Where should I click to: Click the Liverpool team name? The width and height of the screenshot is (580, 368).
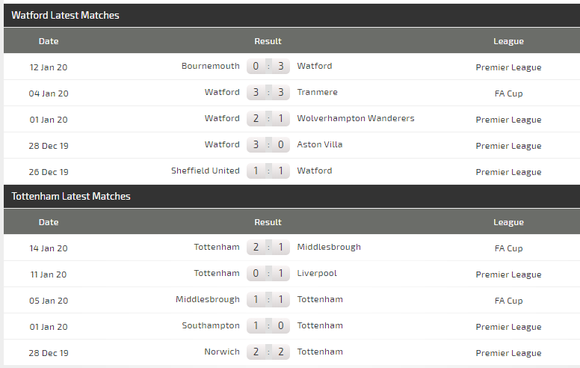point(317,273)
